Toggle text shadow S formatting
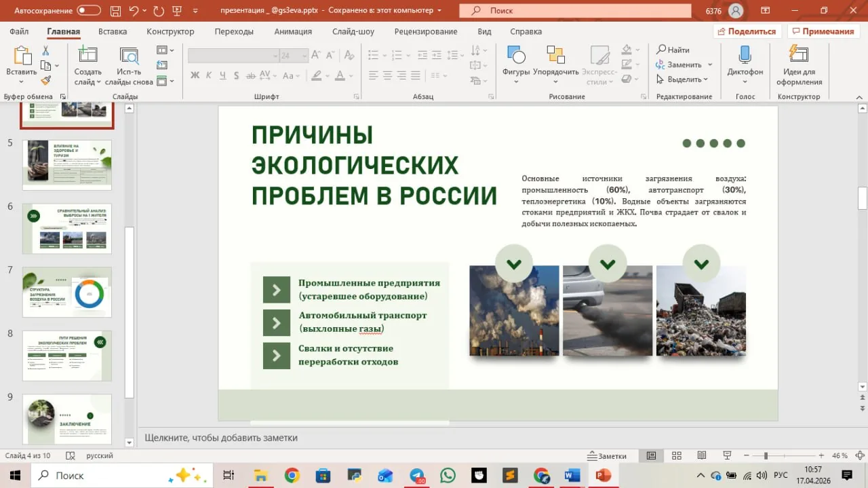The width and height of the screenshot is (868, 488). (237, 75)
